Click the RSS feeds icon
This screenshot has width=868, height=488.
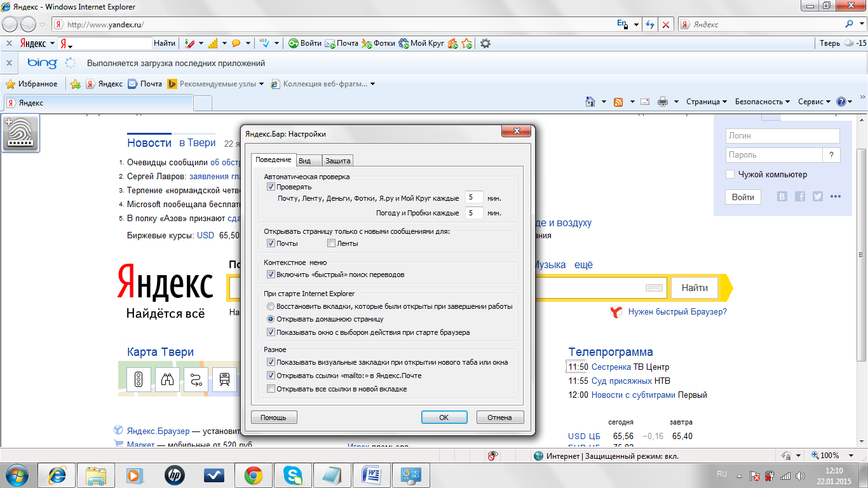coord(618,102)
